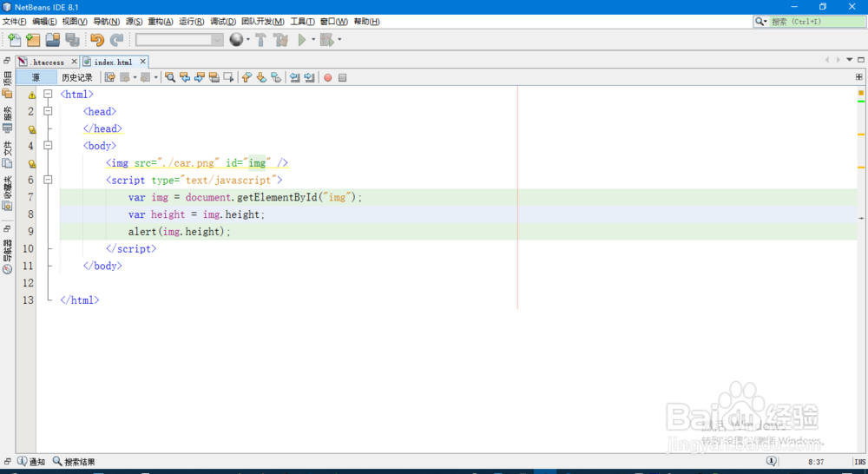Click the Previous Bookmark icon
Viewport: 868px width, 474px height.
pos(247,77)
